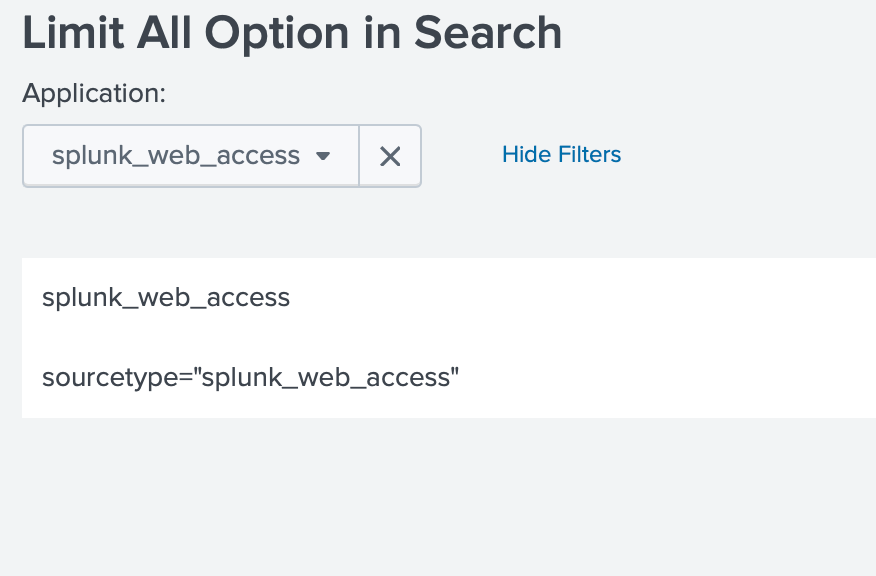Clear the Application selection with X

click(x=390, y=156)
